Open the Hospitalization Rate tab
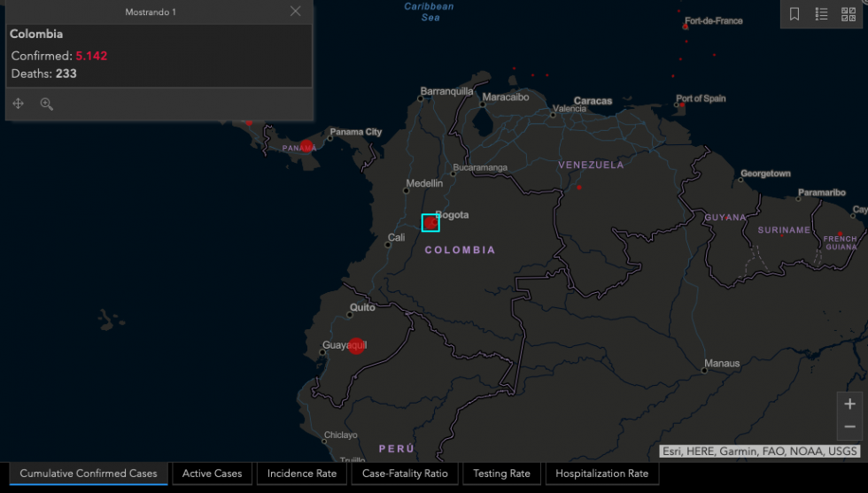868x493 pixels. pos(601,474)
